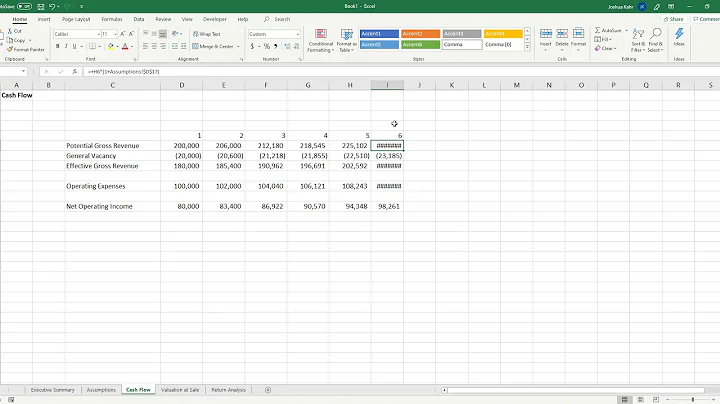Decrease font size icon
Viewport: 720px width, 404px height.
click(131, 34)
